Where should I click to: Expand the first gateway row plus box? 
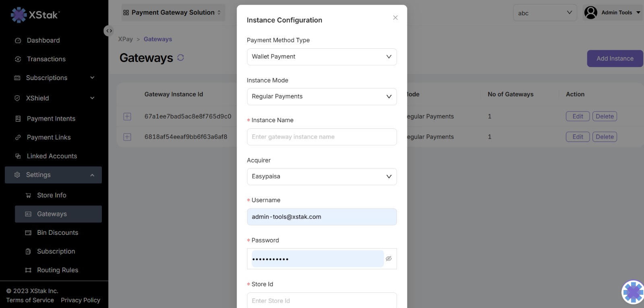coord(127,117)
